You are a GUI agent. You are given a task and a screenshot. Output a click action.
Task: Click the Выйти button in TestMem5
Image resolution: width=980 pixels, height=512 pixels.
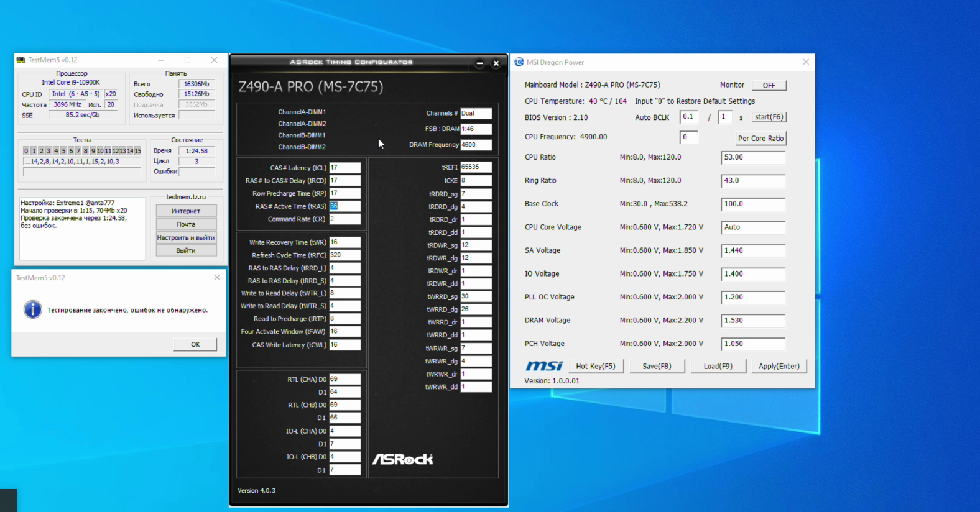click(186, 250)
